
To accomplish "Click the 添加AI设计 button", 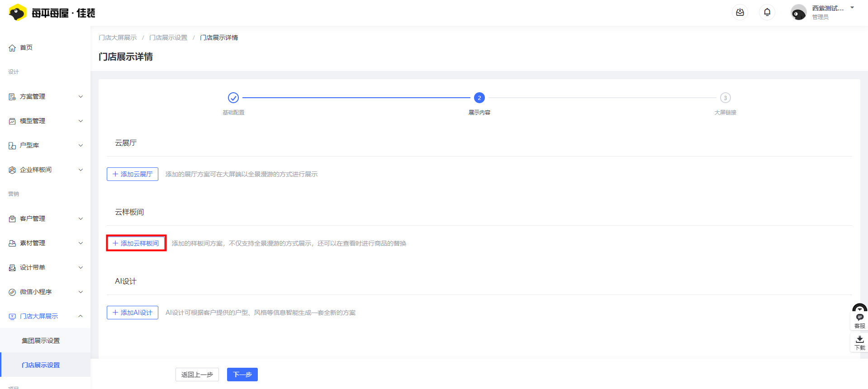I will tap(133, 313).
